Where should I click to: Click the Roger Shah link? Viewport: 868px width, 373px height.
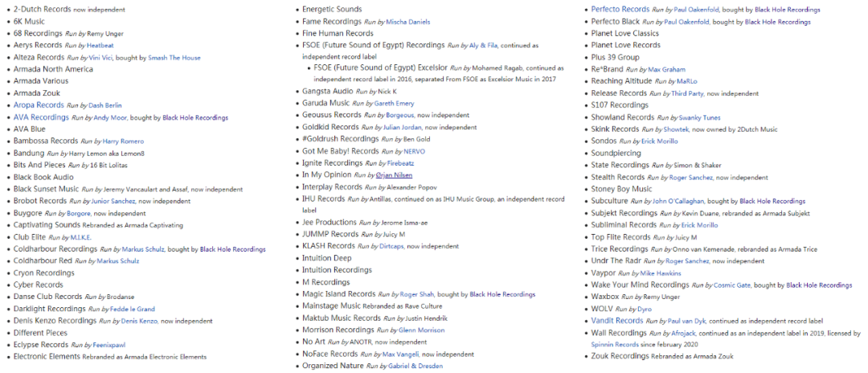(x=418, y=294)
